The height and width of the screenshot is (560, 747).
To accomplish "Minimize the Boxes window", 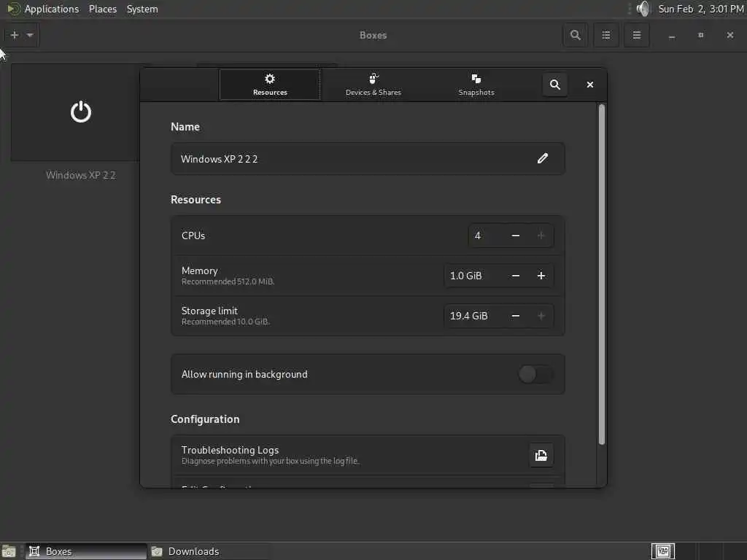I will 672,35.
